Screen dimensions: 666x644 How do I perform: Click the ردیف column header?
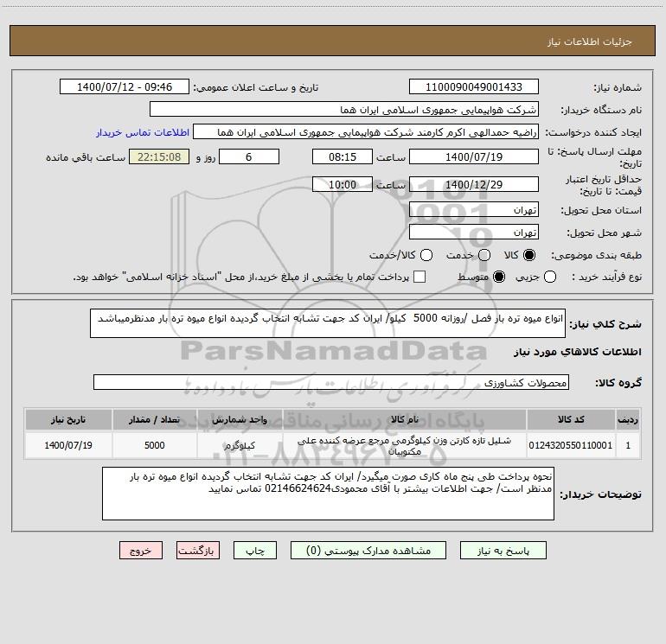click(628, 420)
